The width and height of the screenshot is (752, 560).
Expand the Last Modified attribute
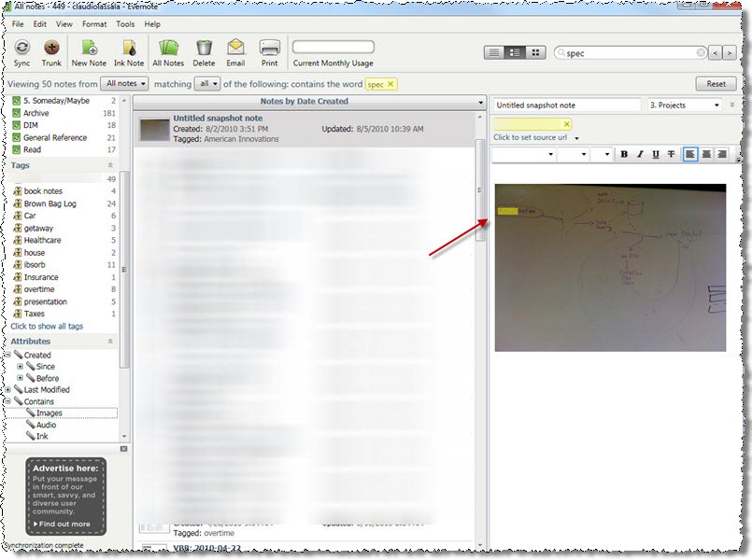click(8, 390)
